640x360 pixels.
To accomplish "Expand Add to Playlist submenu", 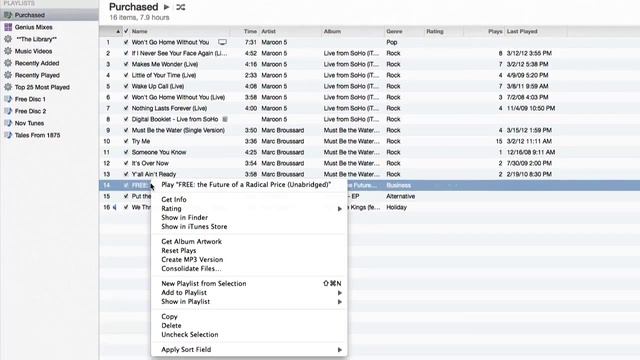I will click(340, 293).
